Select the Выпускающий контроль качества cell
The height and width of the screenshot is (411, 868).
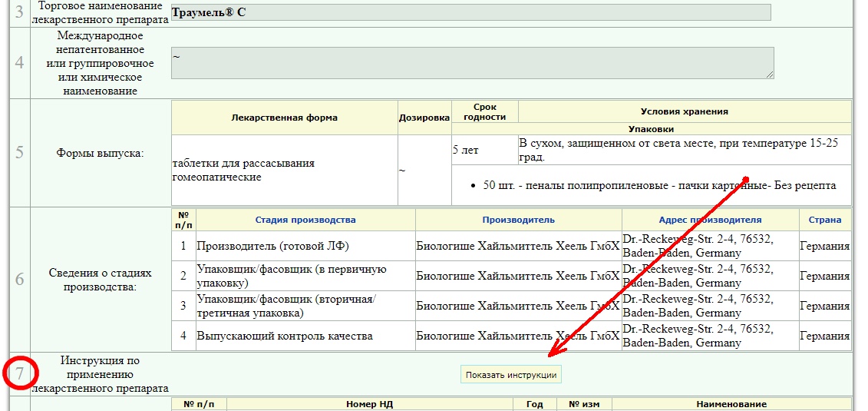coord(305,336)
